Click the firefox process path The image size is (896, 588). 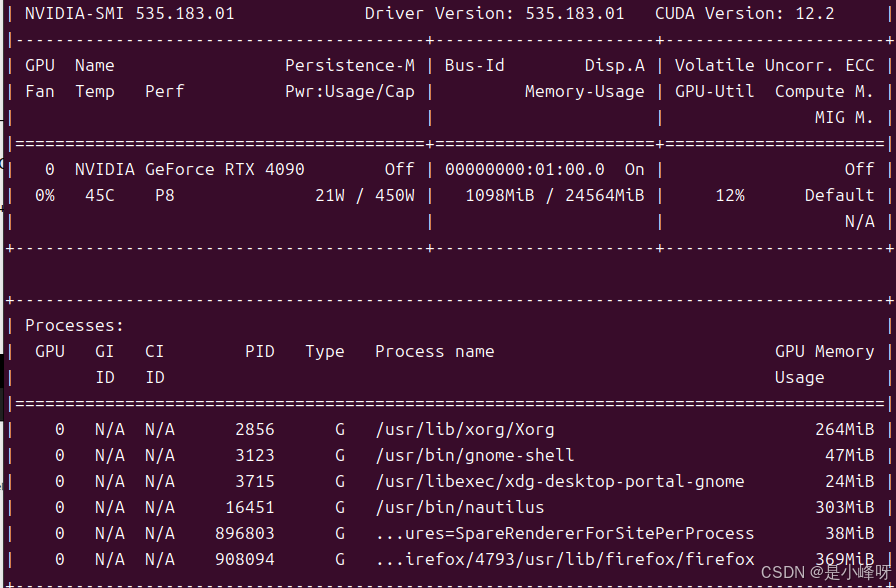pos(564,559)
